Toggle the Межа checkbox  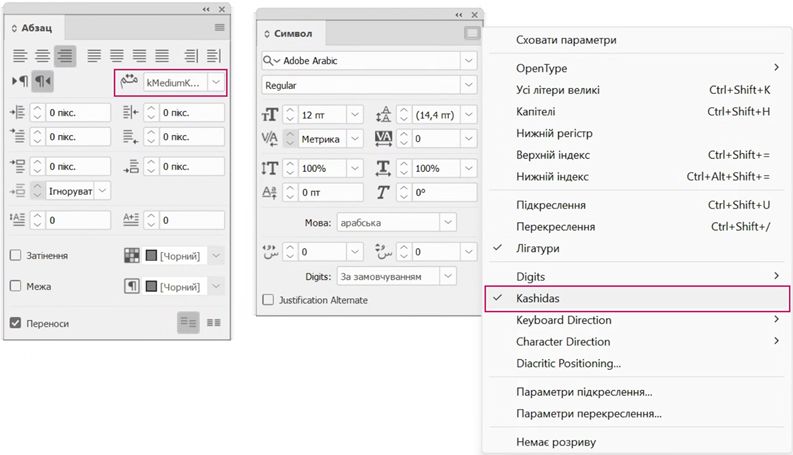16,286
